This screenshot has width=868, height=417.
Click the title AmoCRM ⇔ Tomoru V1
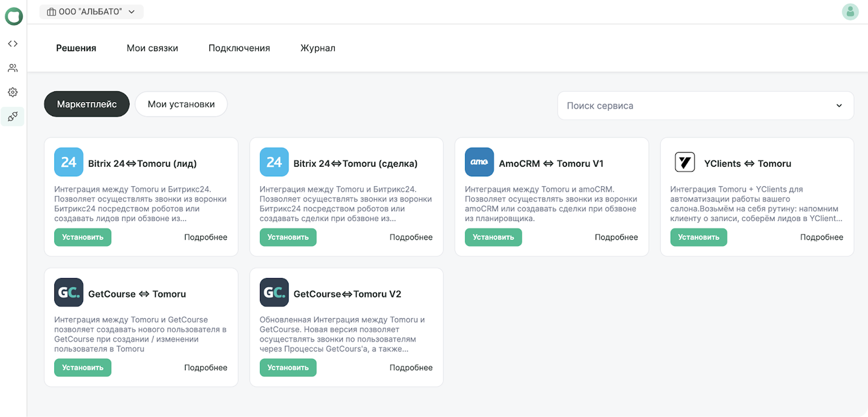tap(551, 164)
